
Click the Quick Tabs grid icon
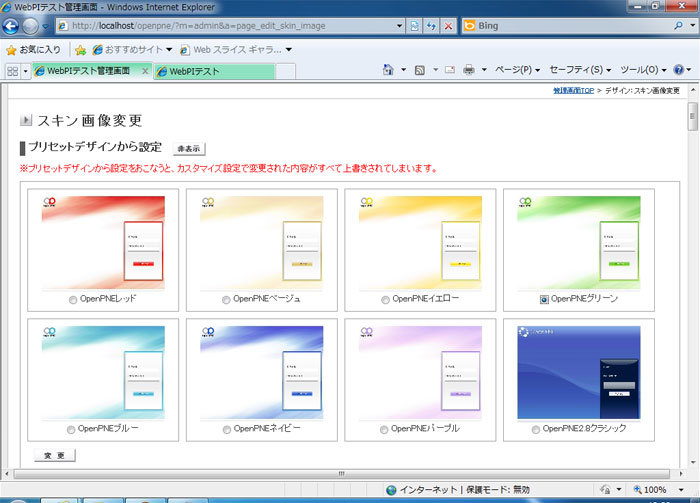click(x=12, y=71)
